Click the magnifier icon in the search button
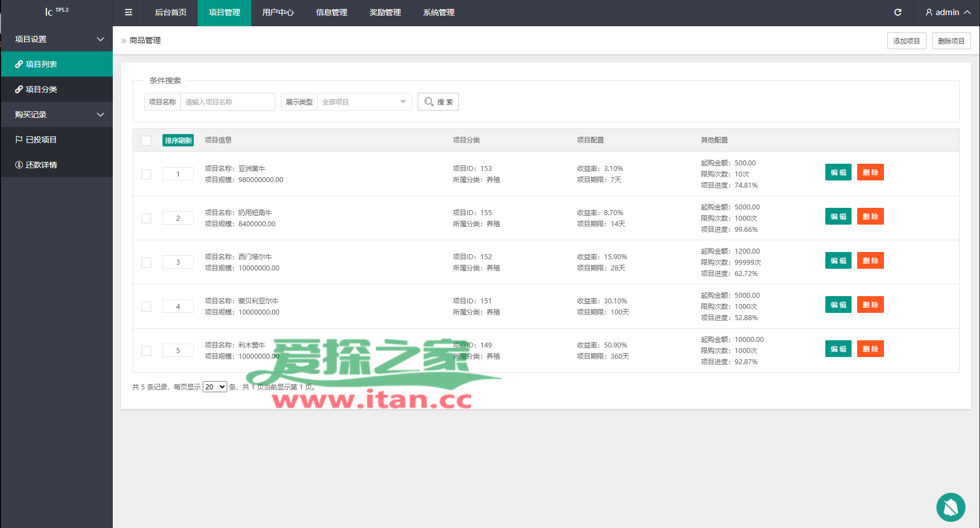980x528 pixels. 429,102
